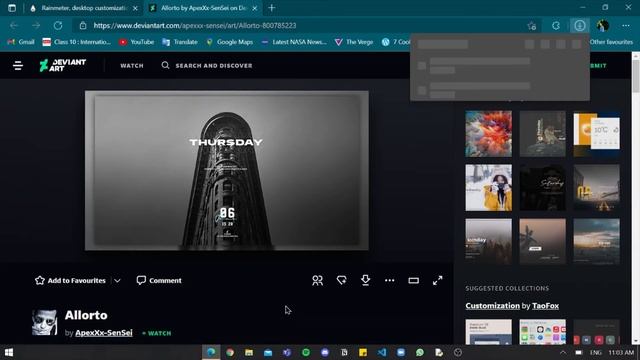Open the browser collections icon
The width and height of the screenshot is (640, 360).
coord(556,26)
